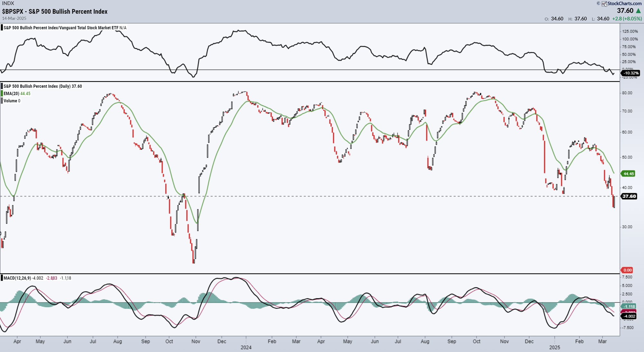Click the black 37.60 last-price badge
Screen dimensions: 644x352
[629, 196]
